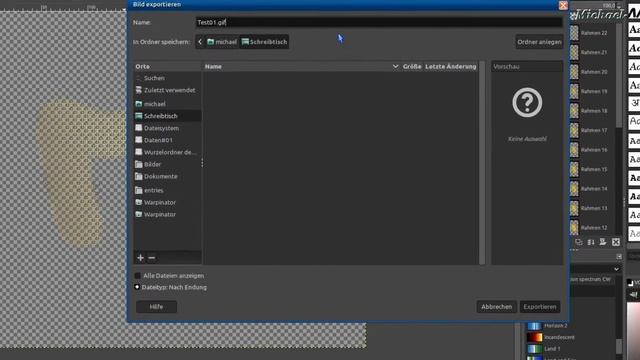Screen dimensions: 640x360
Task: Select layer Rahmen 14 in GIMP layers
Action: (x=594, y=189)
